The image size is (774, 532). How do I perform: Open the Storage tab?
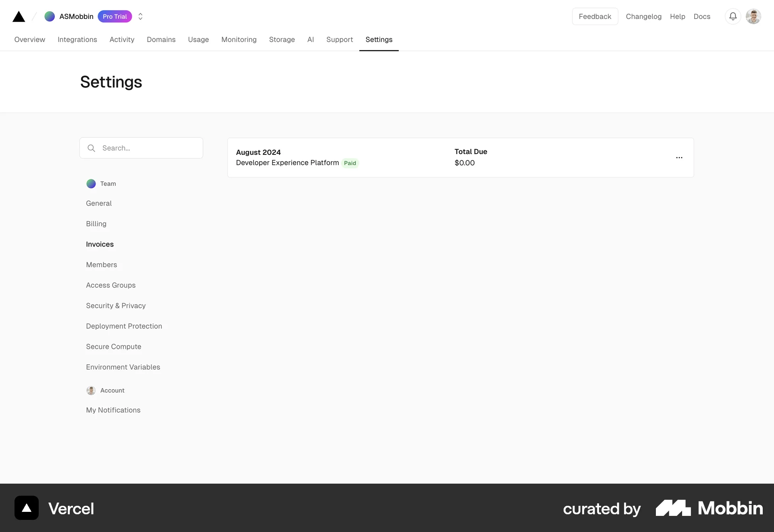[282, 39]
